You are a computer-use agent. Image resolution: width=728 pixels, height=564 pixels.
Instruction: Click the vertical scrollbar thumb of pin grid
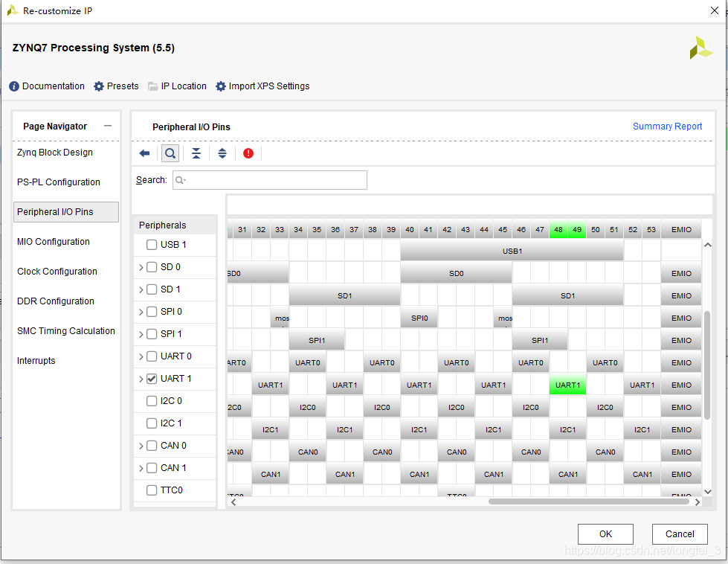[707, 365]
